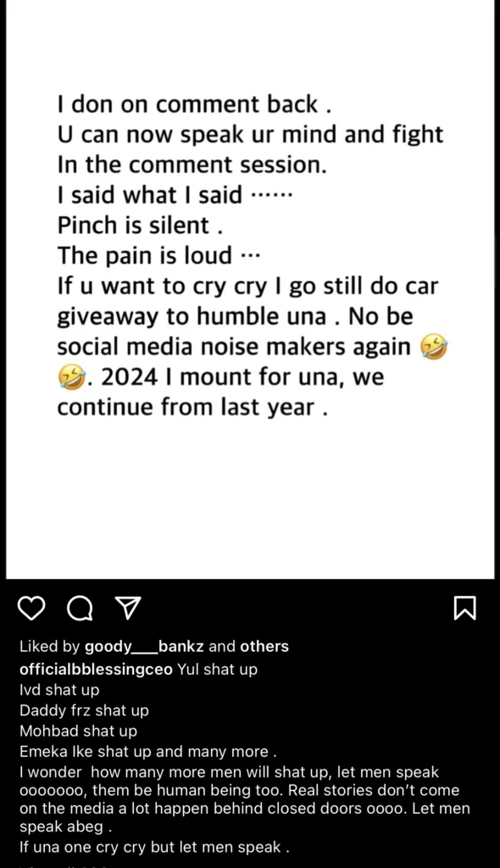Viewport: 500px width, 868px height.
Task: Tap the heart icon to unlike the post
Action: pyautogui.click(x=31, y=609)
